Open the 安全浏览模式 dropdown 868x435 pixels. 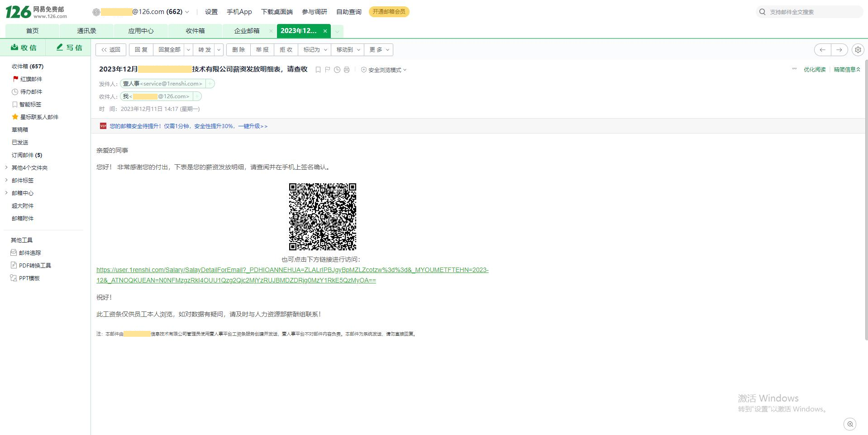click(384, 70)
